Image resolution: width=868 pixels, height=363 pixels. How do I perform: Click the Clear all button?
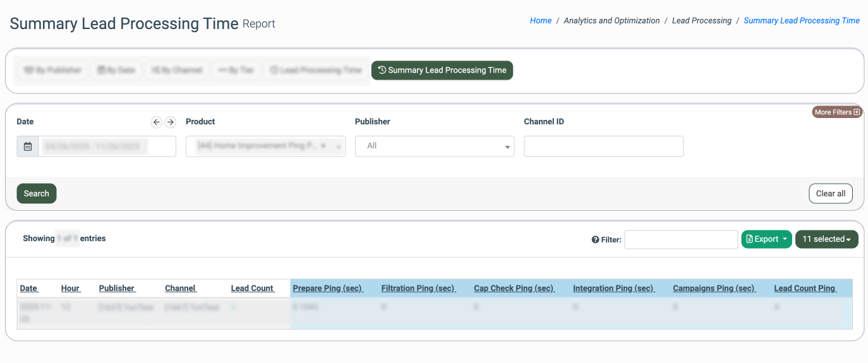[830, 193]
